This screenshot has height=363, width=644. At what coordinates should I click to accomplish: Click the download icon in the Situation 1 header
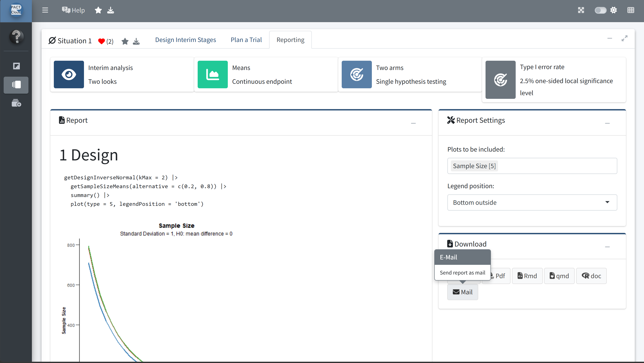click(136, 41)
